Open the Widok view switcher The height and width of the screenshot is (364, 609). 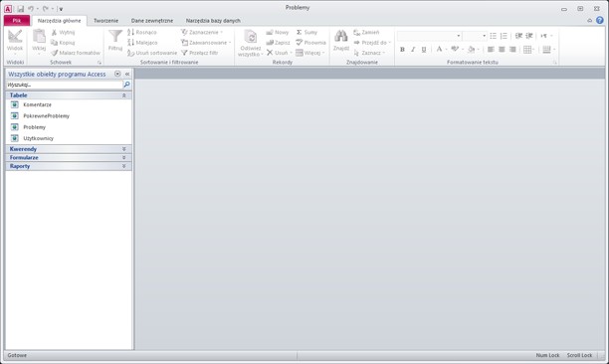pos(15,41)
